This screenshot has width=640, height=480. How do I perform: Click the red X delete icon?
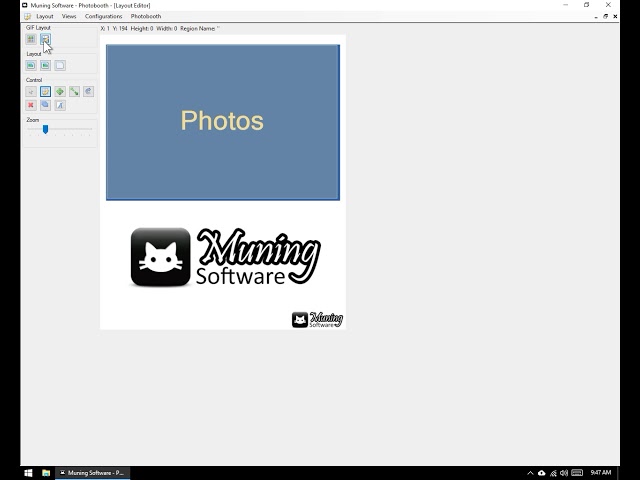point(31,105)
